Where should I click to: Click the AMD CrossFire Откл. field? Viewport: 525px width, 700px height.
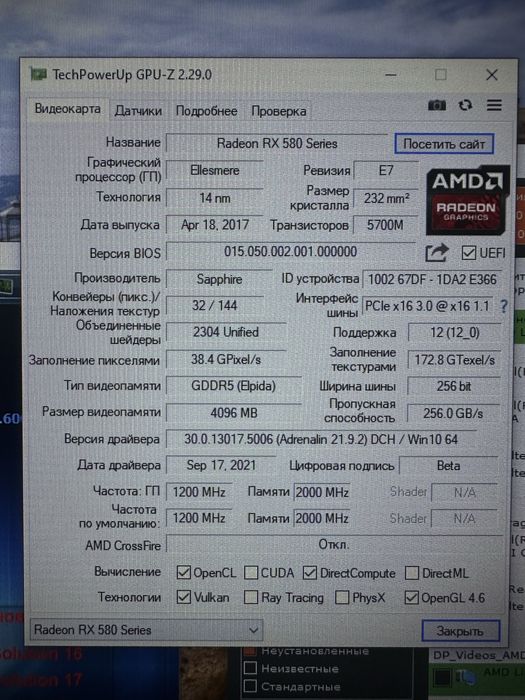[x=334, y=545]
